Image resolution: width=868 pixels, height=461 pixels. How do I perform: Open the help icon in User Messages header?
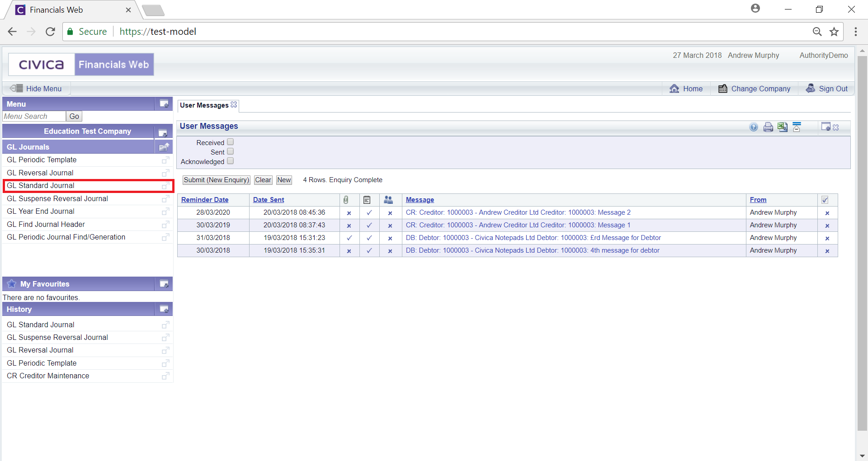coord(754,127)
